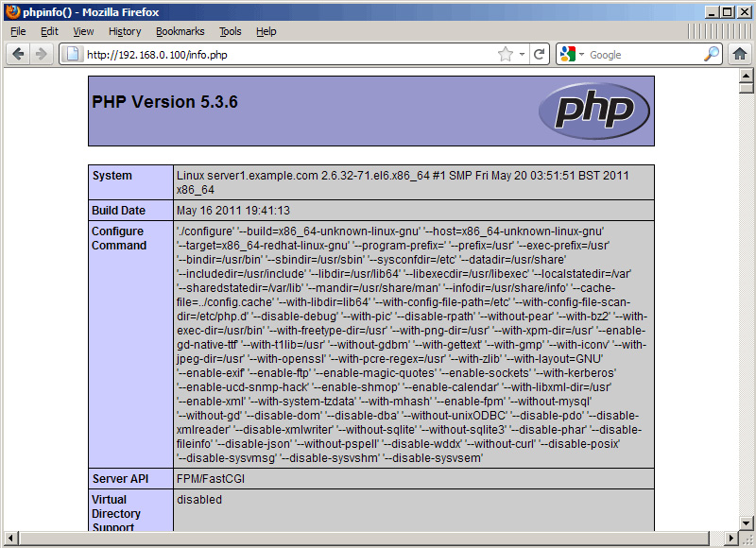Screen dimensions: 756x548
Task: Click the Linux server1.example.com system value
Action: pyautogui.click(x=403, y=182)
